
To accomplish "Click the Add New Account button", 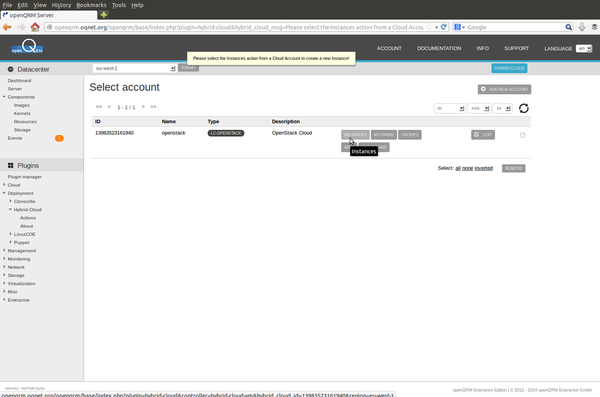I will point(504,89).
